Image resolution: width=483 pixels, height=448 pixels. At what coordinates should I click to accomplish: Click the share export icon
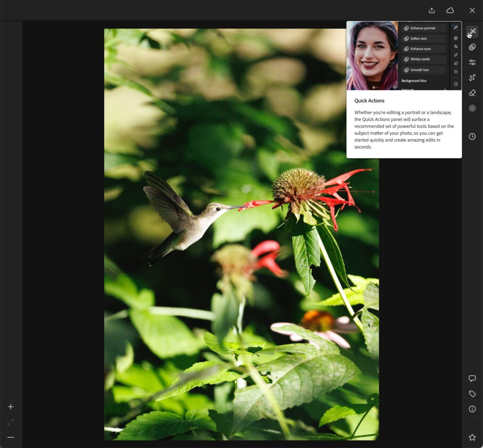tap(432, 10)
